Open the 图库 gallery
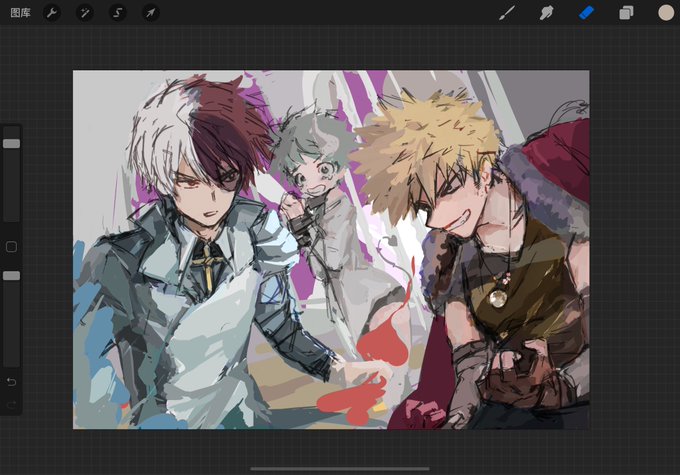Screen dimensions: 680x475 (20, 13)
